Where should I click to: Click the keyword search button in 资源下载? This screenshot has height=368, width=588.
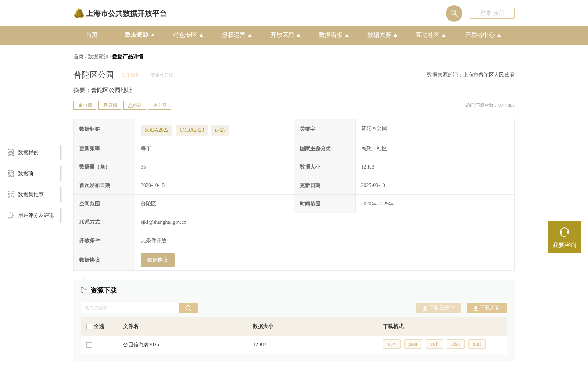(x=188, y=308)
